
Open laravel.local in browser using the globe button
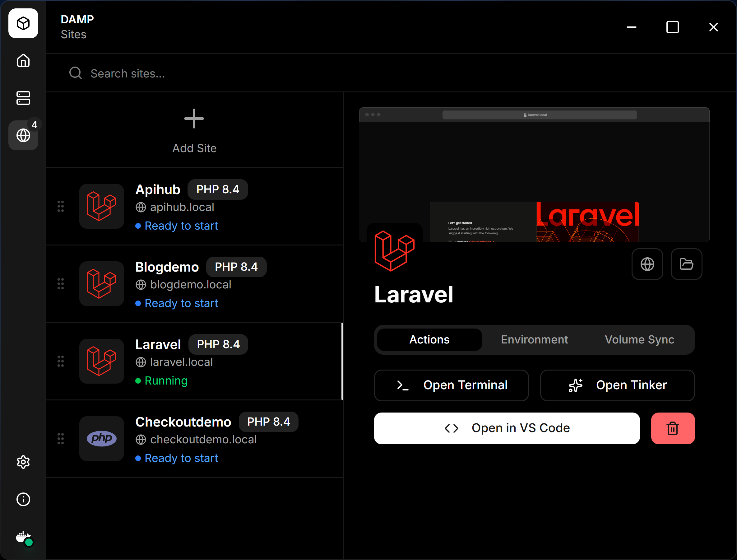pos(647,264)
